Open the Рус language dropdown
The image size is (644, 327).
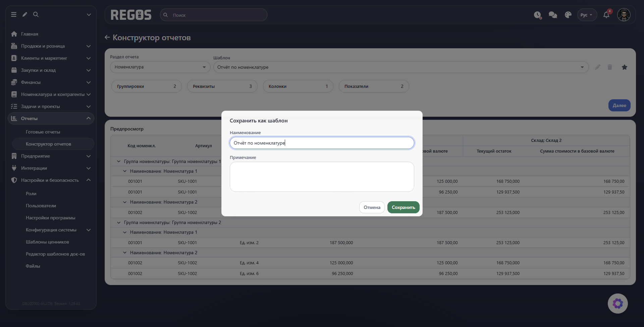[587, 15]
